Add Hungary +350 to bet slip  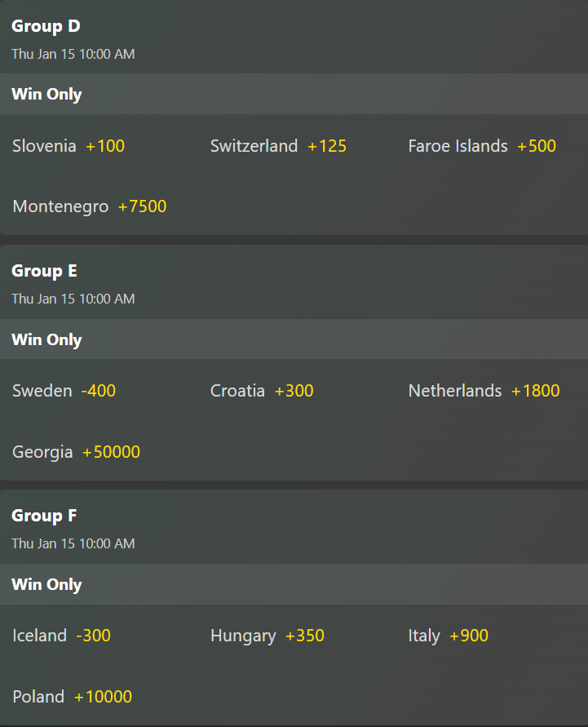(267, 636)
